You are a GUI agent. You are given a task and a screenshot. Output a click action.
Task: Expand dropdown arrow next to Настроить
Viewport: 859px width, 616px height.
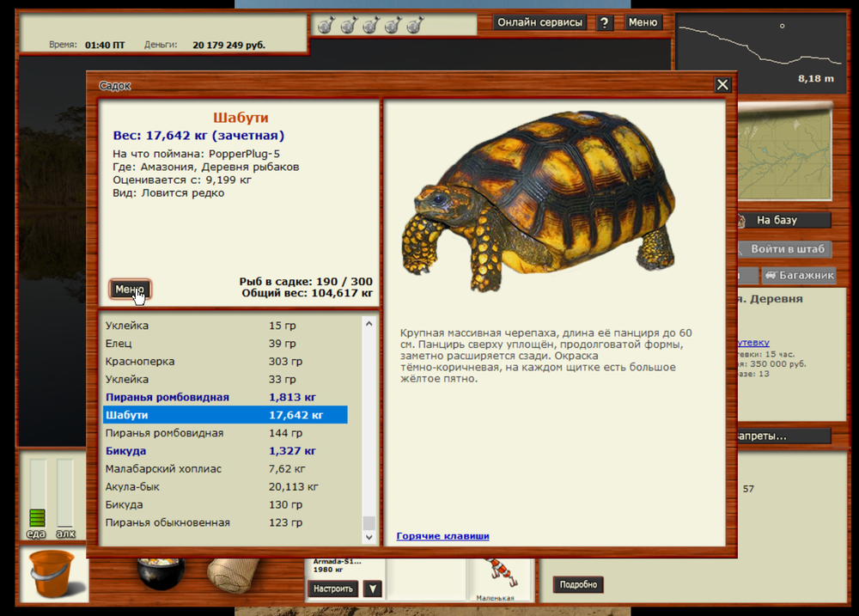pyautogui.click(x=372, y=589)
